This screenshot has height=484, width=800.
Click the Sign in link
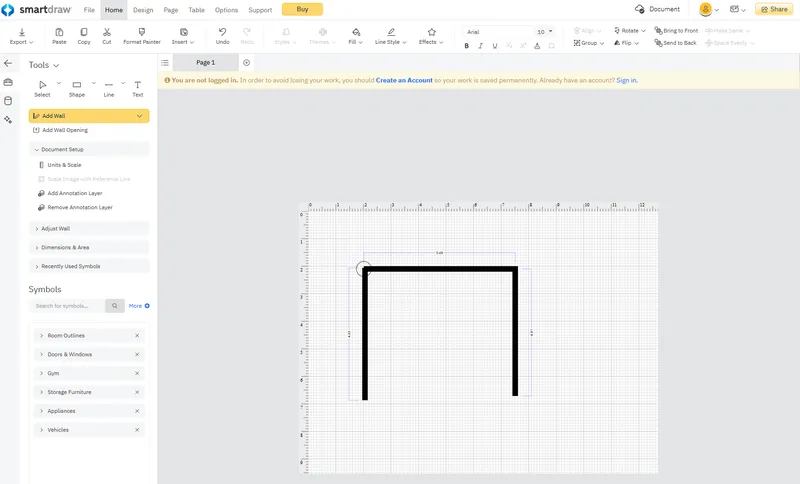[x=627, y=80]
